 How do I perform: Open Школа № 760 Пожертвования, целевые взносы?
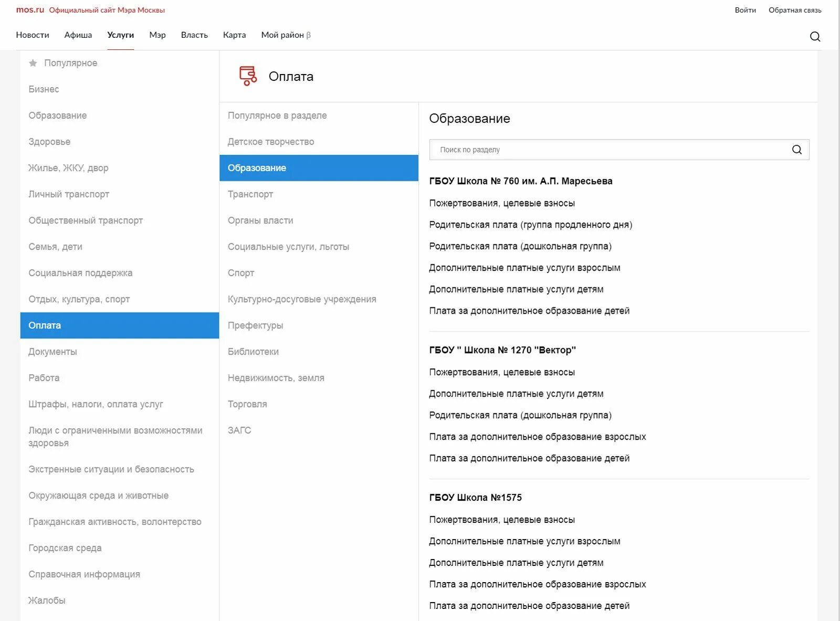[502, 203]
